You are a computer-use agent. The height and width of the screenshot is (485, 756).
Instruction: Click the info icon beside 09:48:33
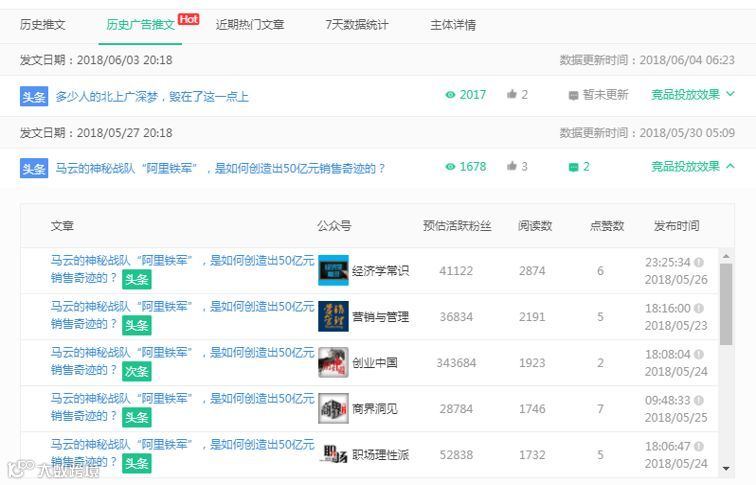pos(699,400)
